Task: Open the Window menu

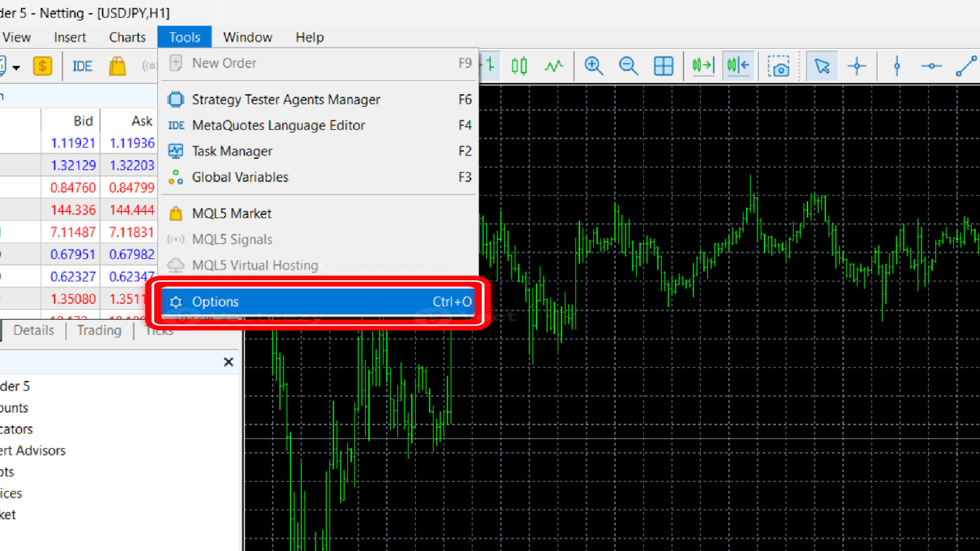Action: coord(248,37)
